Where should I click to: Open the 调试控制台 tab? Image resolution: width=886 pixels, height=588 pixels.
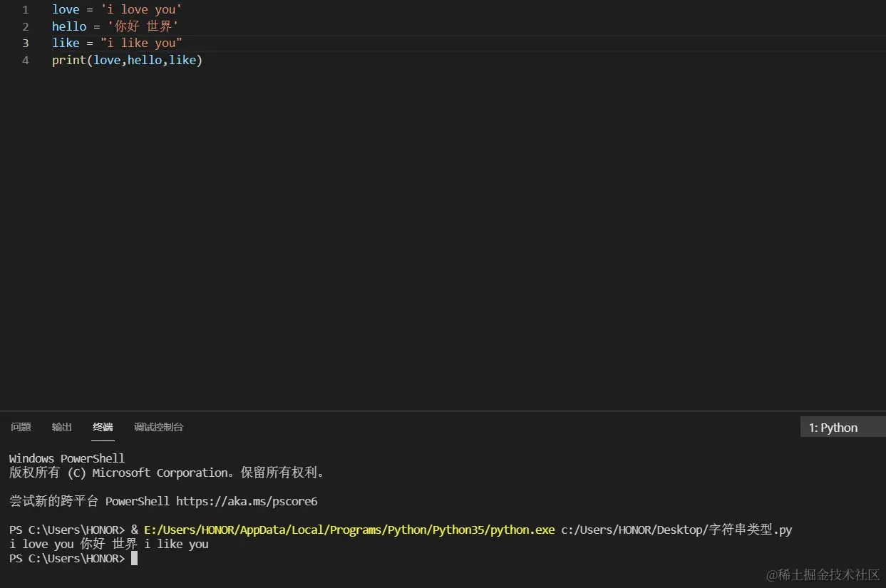[159, 427]
